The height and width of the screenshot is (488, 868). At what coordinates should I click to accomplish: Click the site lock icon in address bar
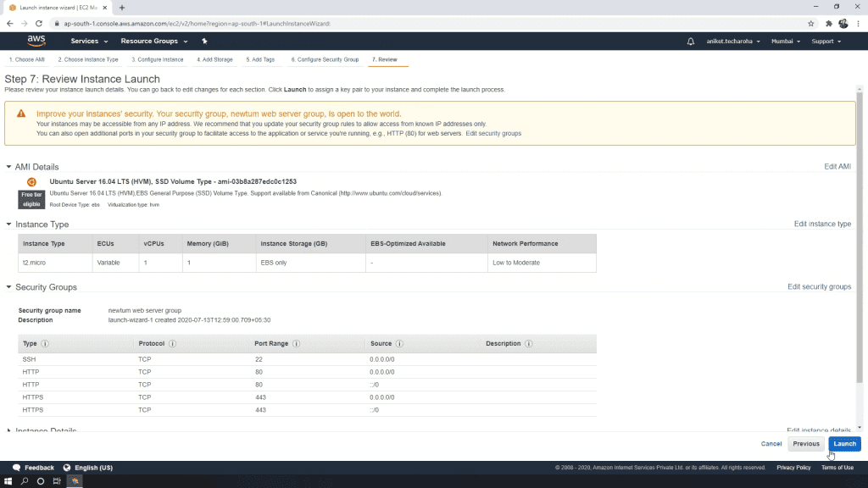pos(57,23)
